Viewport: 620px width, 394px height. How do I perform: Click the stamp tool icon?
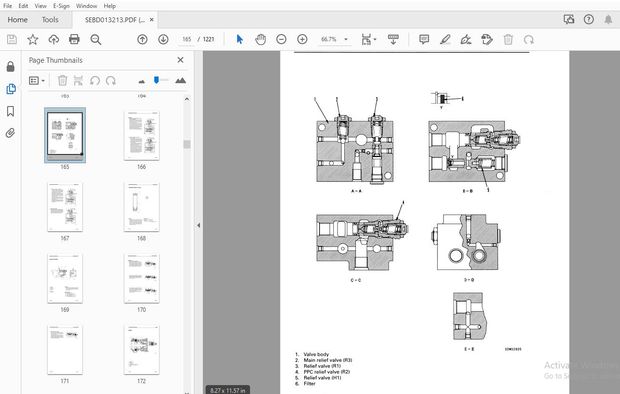(x=487, y=39)
